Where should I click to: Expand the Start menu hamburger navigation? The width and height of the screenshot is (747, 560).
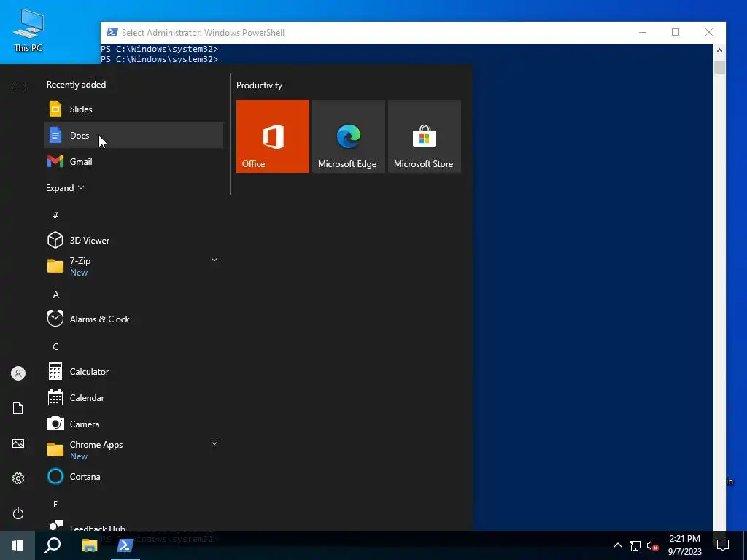18,85
